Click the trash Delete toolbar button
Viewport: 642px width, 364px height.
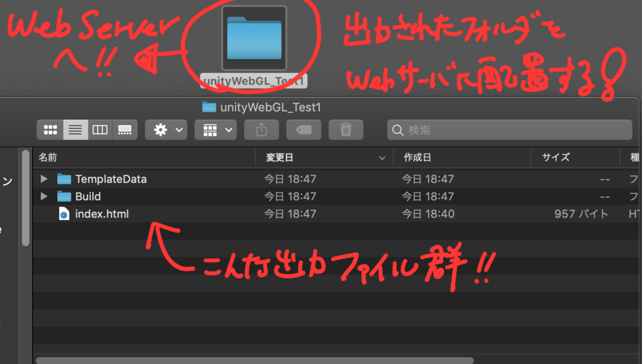pyautogui.click(x=346, y=130)
